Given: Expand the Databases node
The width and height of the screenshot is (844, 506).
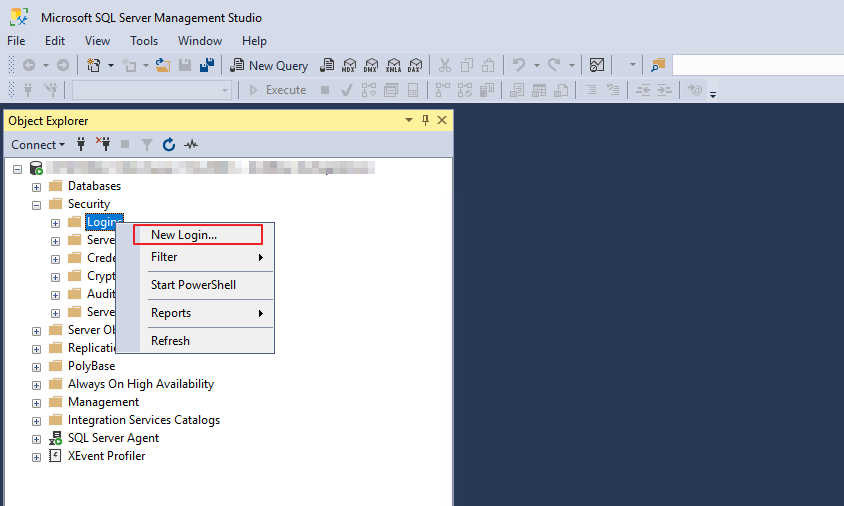Looking at the screenshot, I should pyautogui.click(x=36, y=187).
